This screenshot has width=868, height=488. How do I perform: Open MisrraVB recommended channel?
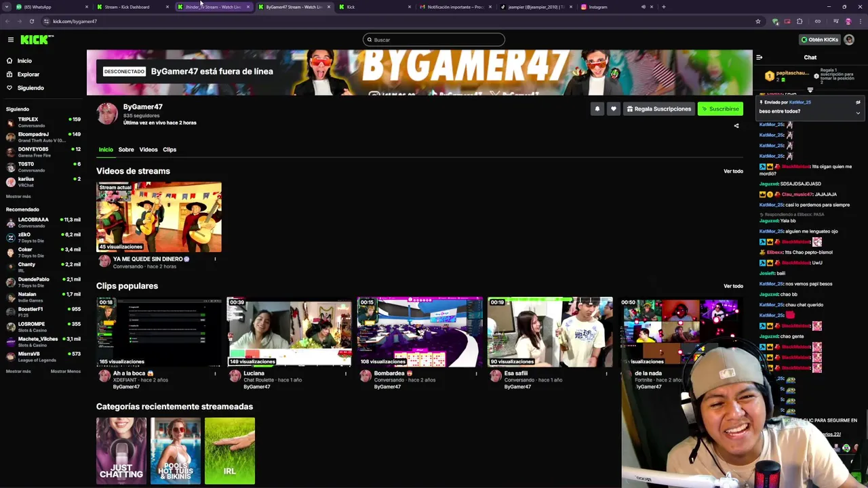[x=43, y=357]
